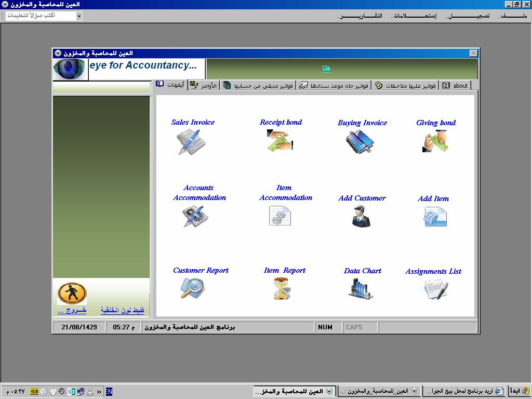Open Item Report hourglass icon

(x=282, y=289)
